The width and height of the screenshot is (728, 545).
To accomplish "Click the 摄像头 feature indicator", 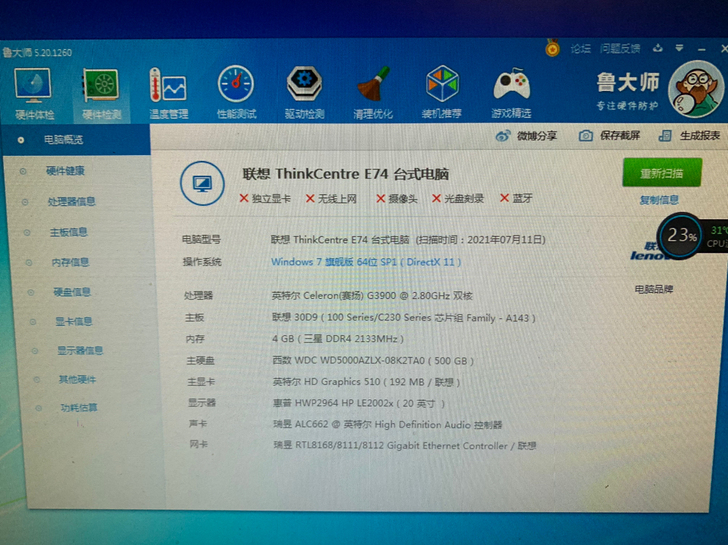I will tap(396, 199).
